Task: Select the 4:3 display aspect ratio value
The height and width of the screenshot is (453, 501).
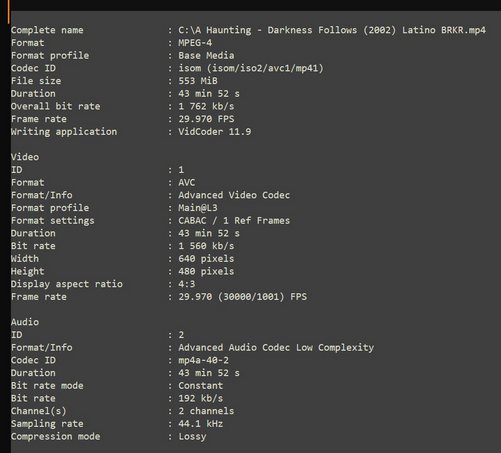Action: tap(187, 284)
